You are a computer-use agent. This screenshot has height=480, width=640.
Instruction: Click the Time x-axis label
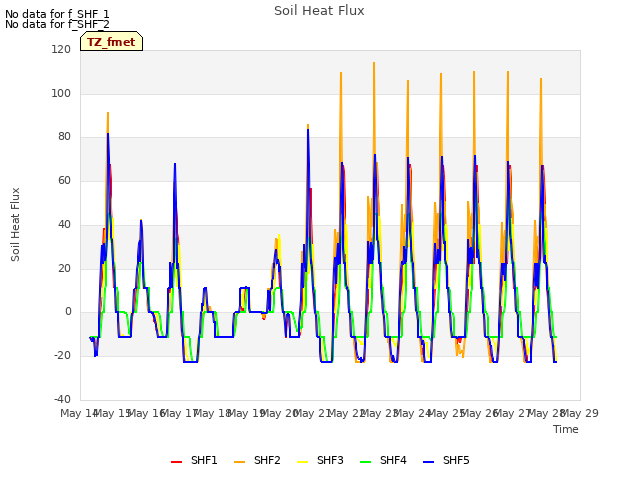point(566,429)
